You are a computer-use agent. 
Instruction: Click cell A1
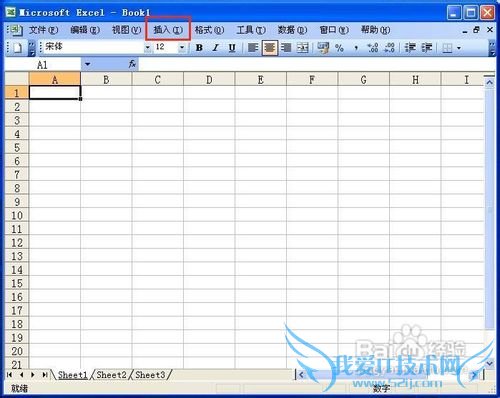pyautogui.click(x=55, y=93)
